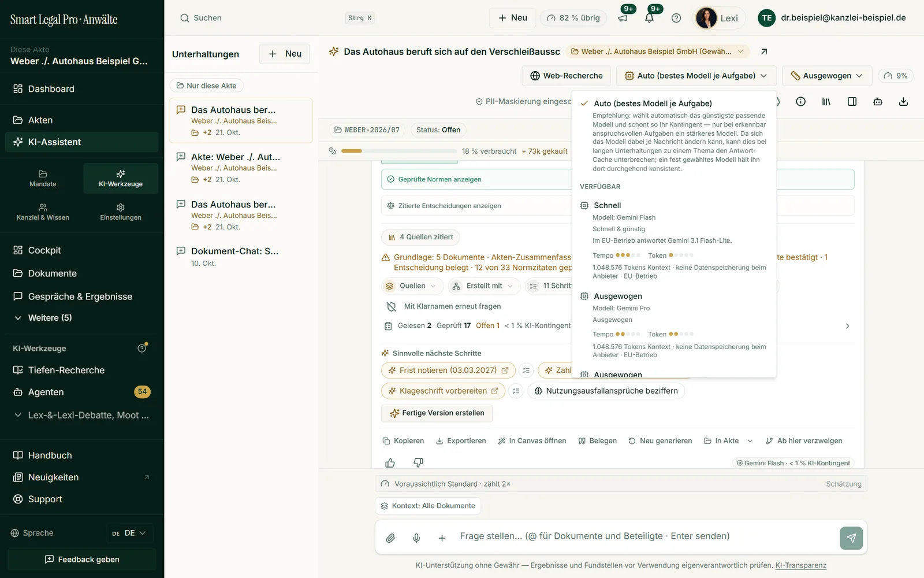Click Kopieren below the answer
The image size is (924, 578).
click(x=403, y=441)
